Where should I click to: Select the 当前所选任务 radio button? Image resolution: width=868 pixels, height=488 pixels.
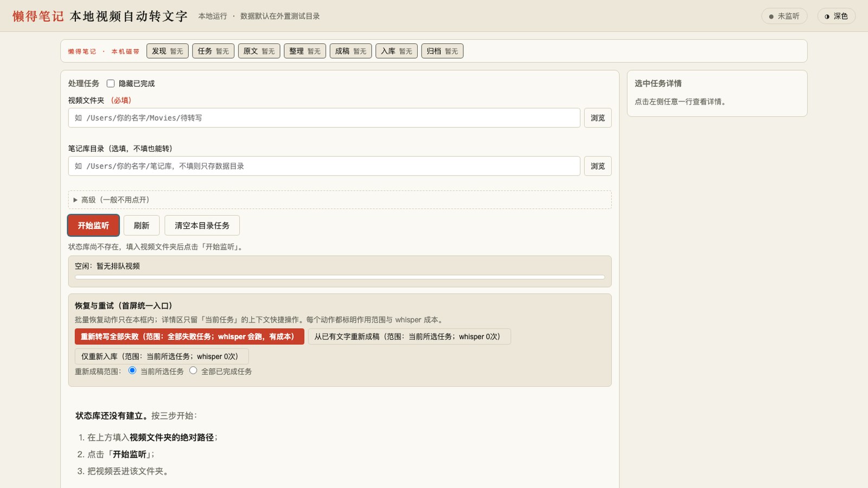point(132,370)
